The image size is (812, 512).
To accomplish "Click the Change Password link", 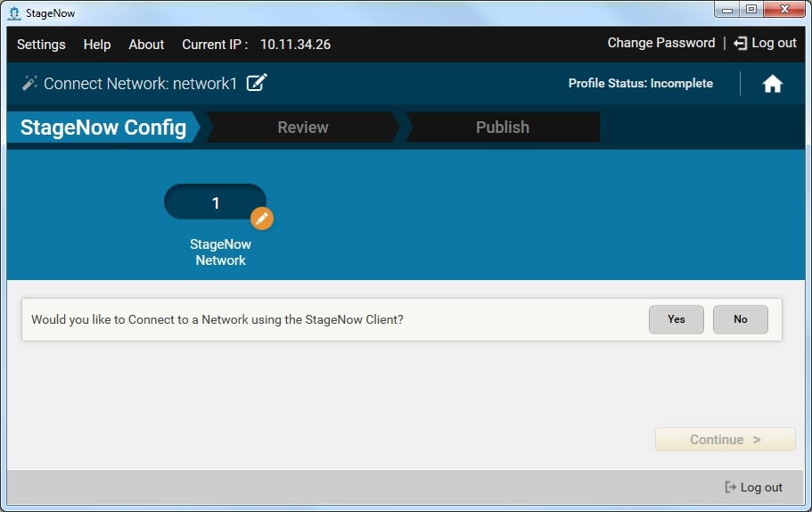I will tap(660, 43).
